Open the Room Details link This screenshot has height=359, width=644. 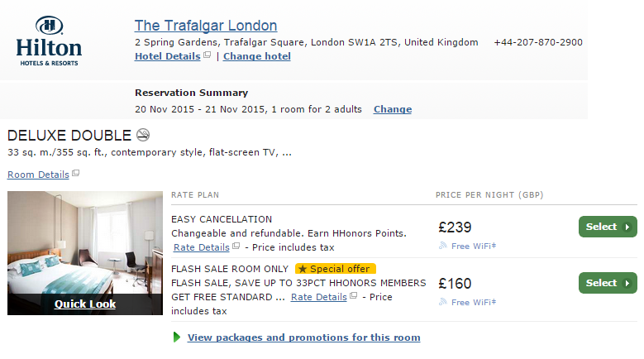pyautogui.click(x=38, y=175)
